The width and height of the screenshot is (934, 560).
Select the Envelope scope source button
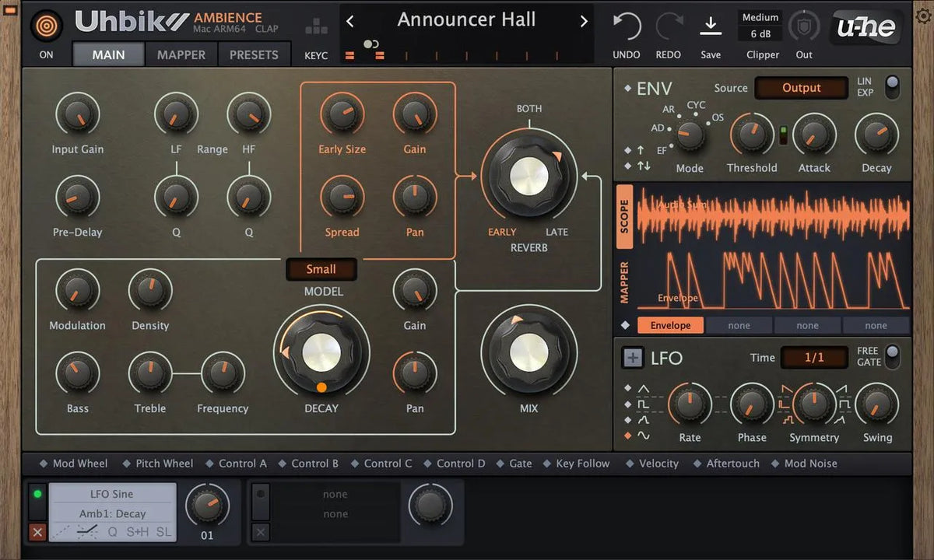(670, 325)
